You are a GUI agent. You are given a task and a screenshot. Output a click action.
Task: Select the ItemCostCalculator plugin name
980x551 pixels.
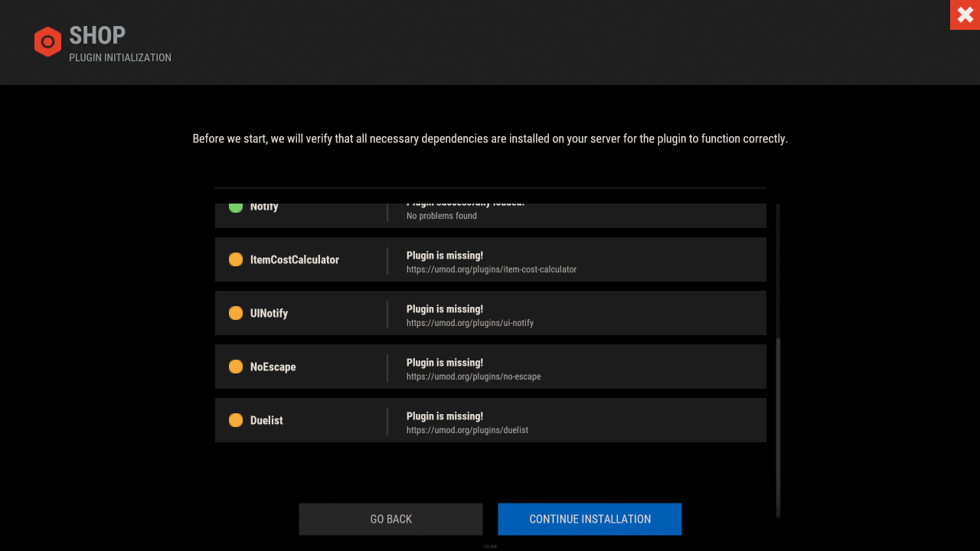(x=294, y=260)
